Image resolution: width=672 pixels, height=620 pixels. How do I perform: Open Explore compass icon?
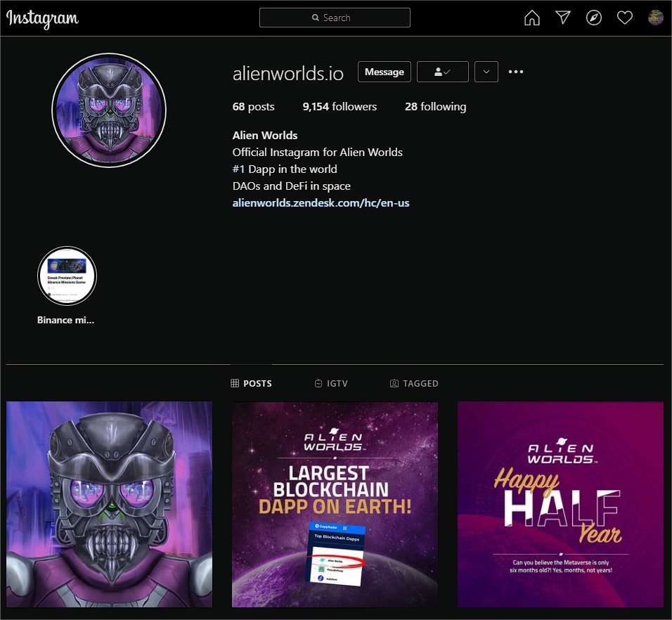pyautogui.click(x=593, y=18)
